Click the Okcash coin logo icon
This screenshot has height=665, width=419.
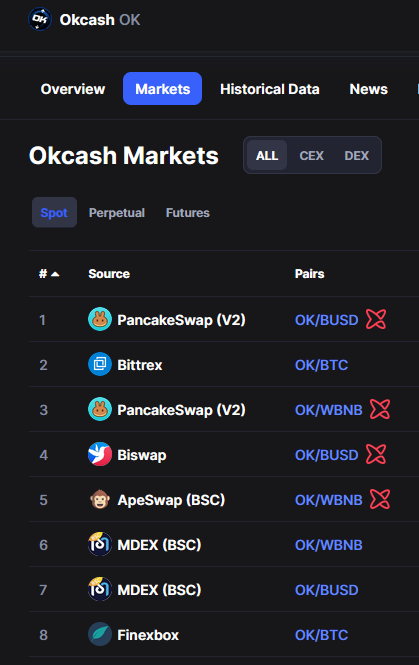[x=40, y=19]
